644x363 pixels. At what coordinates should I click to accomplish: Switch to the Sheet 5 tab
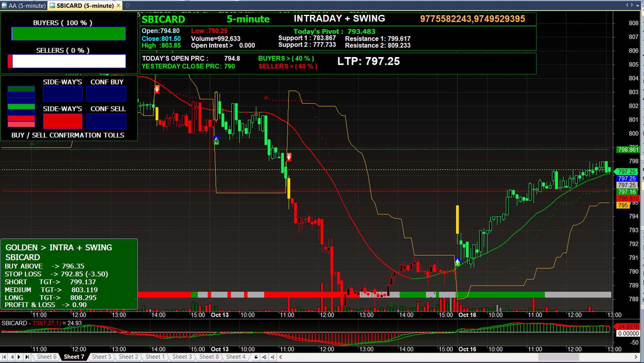point(101,357)
